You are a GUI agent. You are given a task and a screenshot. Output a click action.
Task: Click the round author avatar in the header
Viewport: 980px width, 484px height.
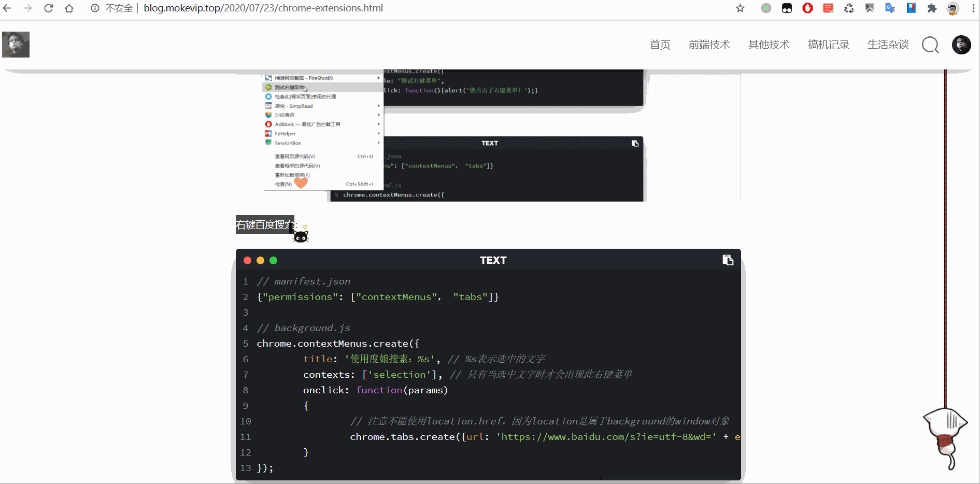pyautogui.click(x=961, y=45)
